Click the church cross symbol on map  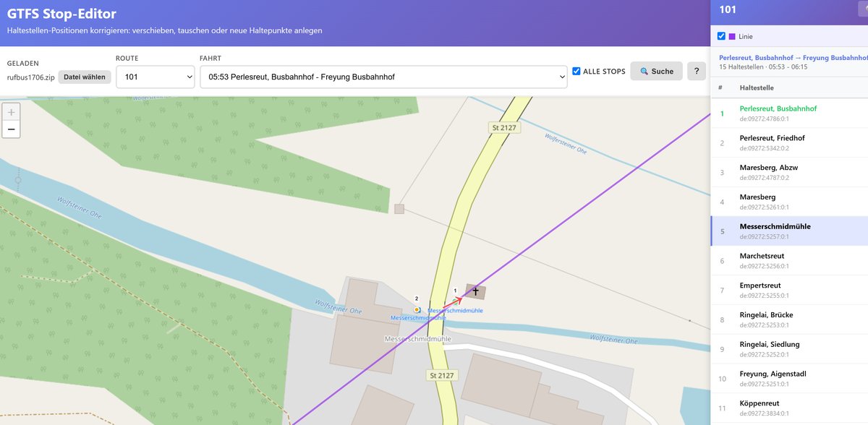(x=475, y=291)
